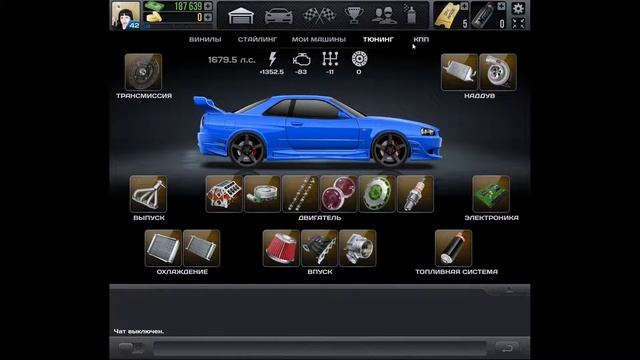The image size is (640, 360).
Task: Expand the chat panel arrow
Action: pyautogui.click(x=509, y=290)
